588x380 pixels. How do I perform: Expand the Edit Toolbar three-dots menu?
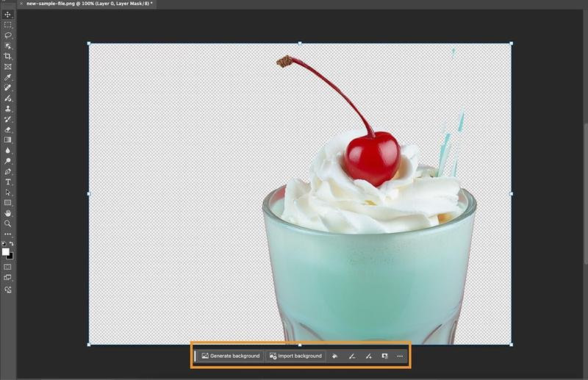point(7,234)
